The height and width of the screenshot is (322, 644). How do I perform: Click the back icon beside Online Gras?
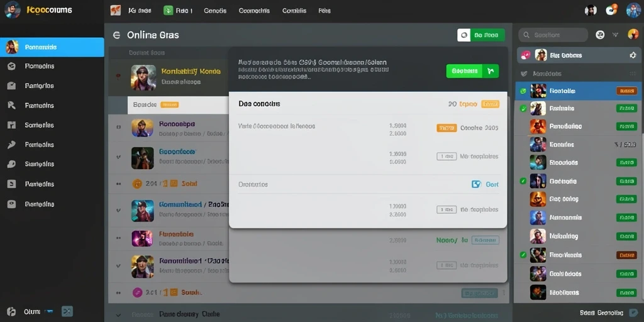(116, 35)
